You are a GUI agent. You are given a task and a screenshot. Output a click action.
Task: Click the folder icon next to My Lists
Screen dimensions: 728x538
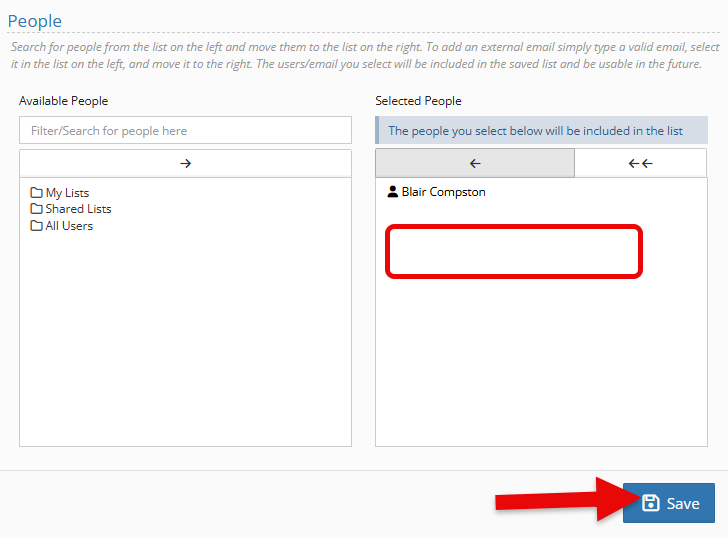click(37, 193)
